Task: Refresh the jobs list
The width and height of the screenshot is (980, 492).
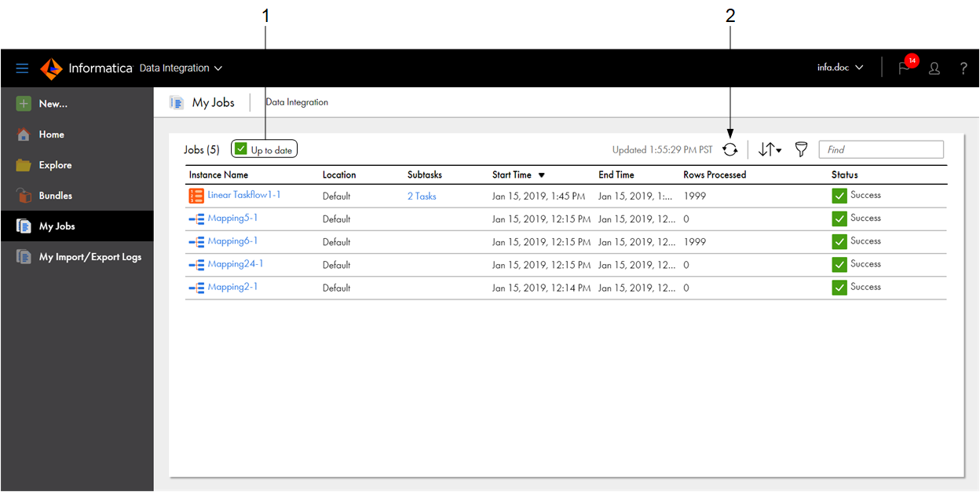Action: (x=730, y=149)
